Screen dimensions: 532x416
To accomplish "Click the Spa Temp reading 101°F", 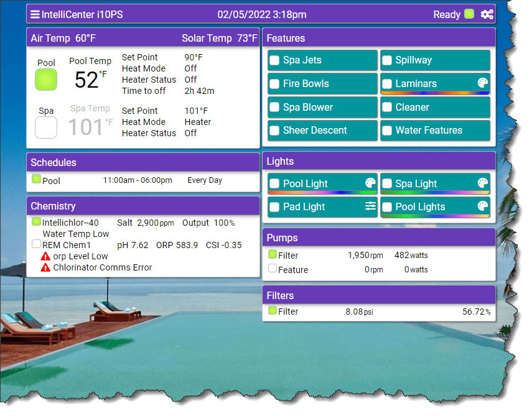I will tap(91, 127).
